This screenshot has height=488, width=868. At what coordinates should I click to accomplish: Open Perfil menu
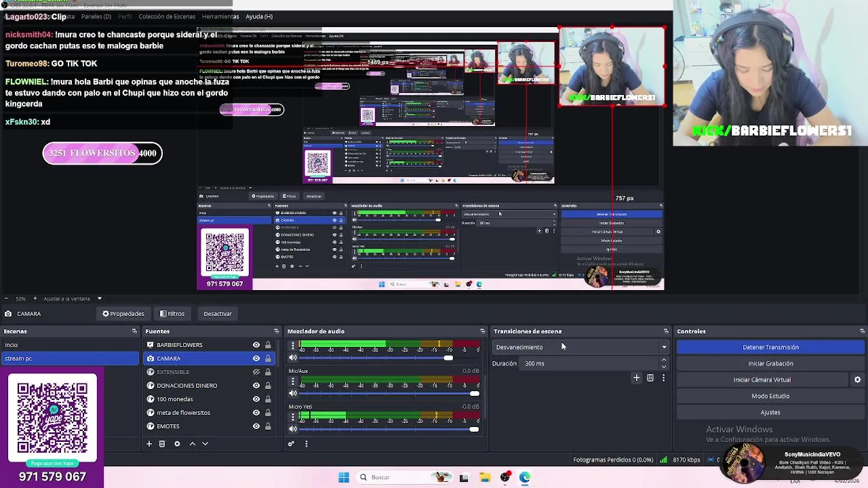click(125, 16)
